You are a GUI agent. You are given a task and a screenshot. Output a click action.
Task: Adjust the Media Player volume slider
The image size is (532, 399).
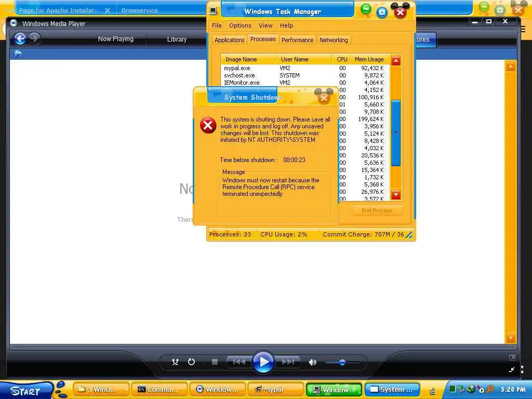342,362
